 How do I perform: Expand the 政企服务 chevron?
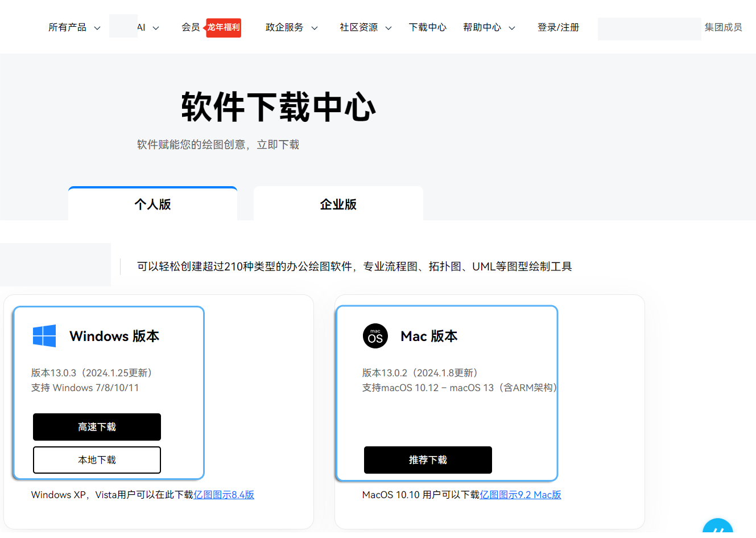tap(315, 28)
